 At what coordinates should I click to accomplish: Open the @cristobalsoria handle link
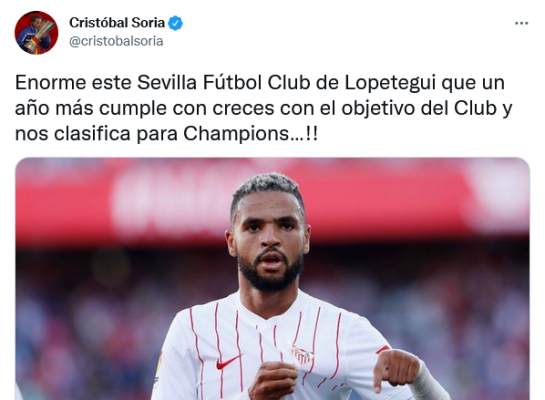click(x=116, y=41)
